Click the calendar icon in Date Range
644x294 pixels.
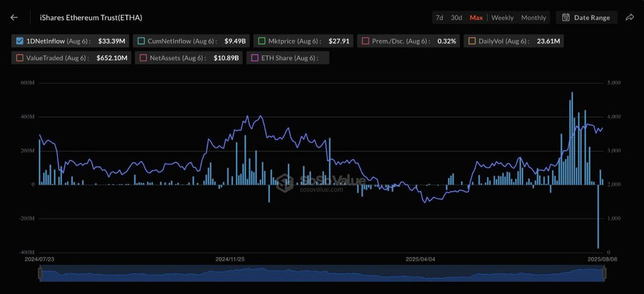click(566, 18)
